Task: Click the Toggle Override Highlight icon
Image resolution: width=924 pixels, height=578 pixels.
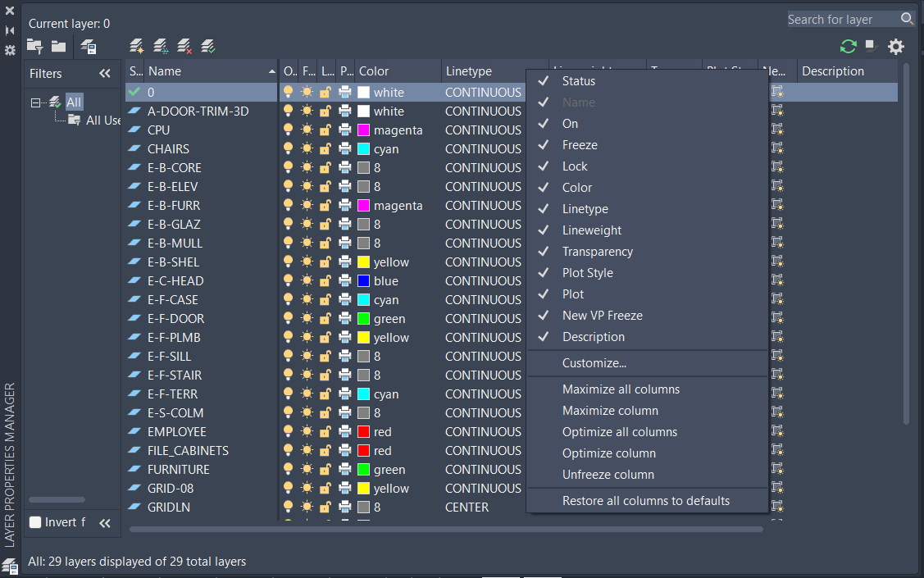Action: 871,45
